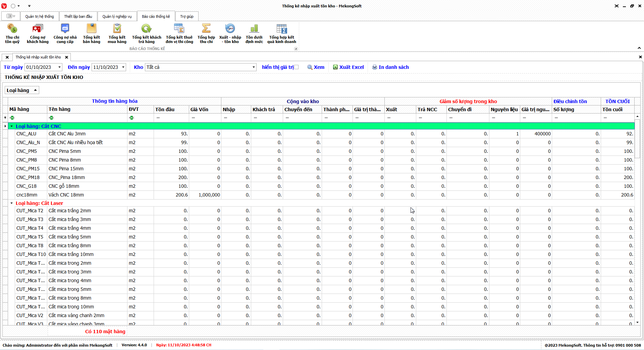Open the Đến ngày date picker dropdown

click(123, 67)
